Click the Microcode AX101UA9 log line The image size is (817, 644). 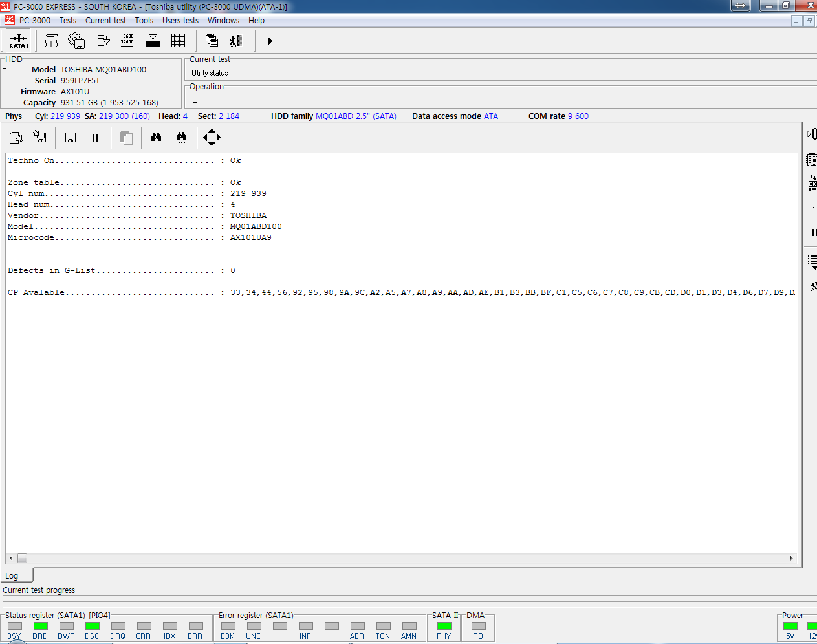click(140, 237)
